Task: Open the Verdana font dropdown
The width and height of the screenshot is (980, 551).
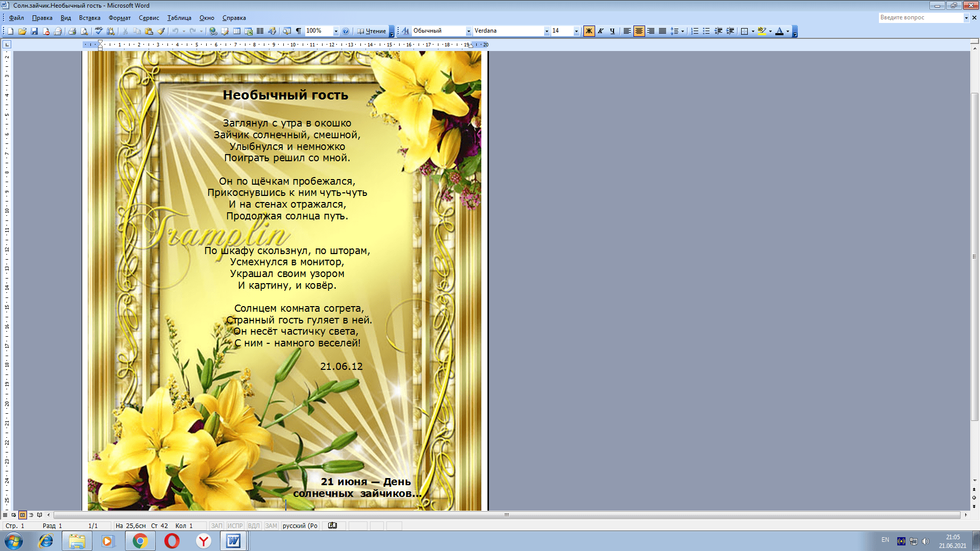Action: [x=547, y=31]
